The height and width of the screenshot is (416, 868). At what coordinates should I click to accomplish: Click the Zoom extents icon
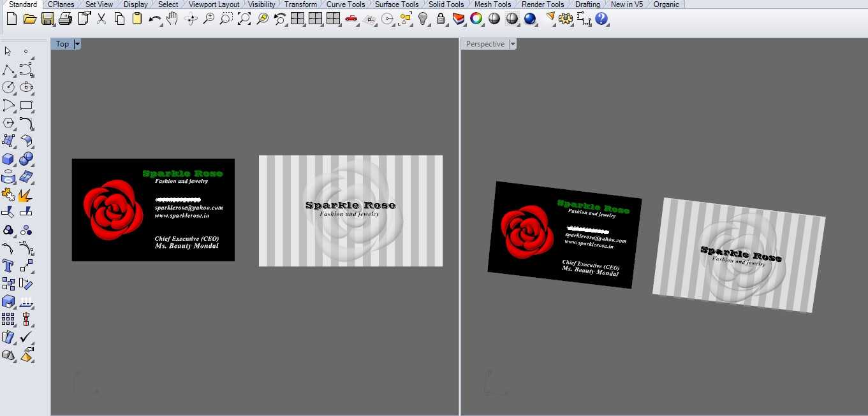point(244,19)
